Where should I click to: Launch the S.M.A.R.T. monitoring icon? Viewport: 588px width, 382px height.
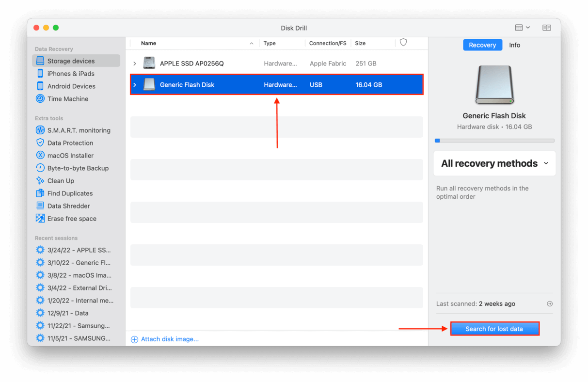tap(40, 130)
